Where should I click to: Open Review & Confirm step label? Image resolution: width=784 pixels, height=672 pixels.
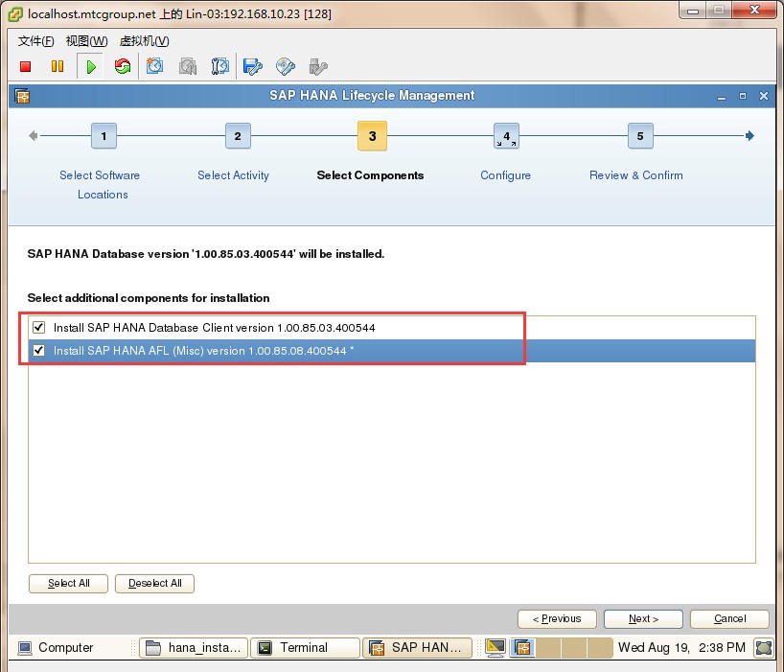click(636, 175)
